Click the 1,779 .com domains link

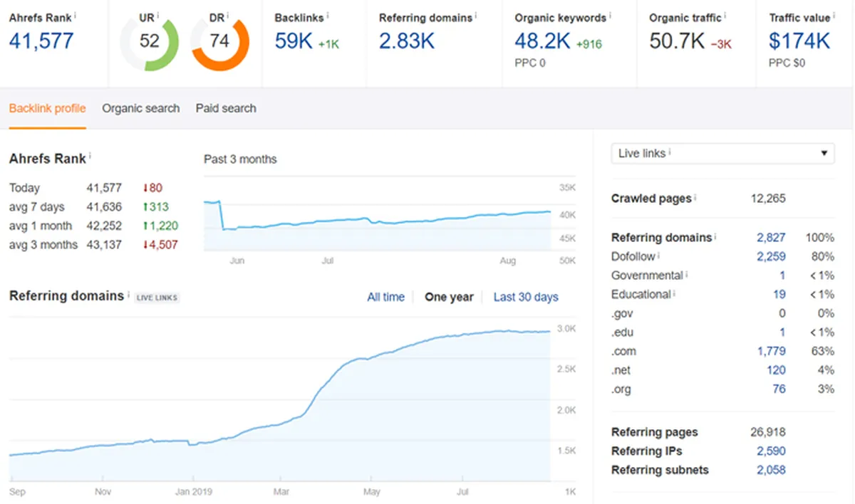pyautogui.click(x=772, y=351)
